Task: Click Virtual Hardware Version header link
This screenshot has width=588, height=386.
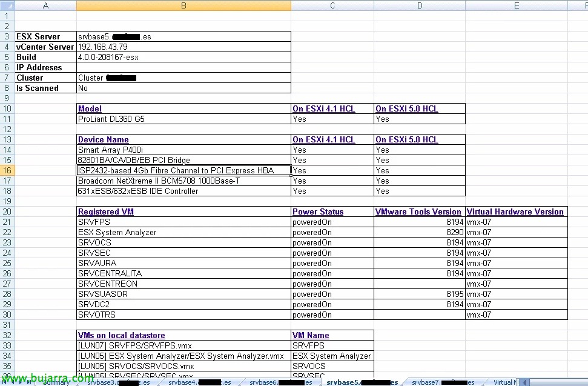Action: tap(515, 211)
